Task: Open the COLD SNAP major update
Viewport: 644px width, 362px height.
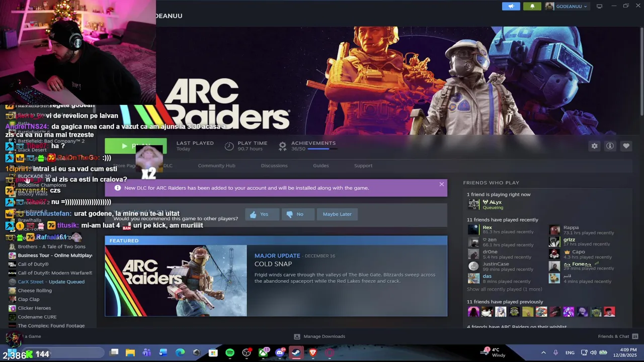Action: [273, 264]
